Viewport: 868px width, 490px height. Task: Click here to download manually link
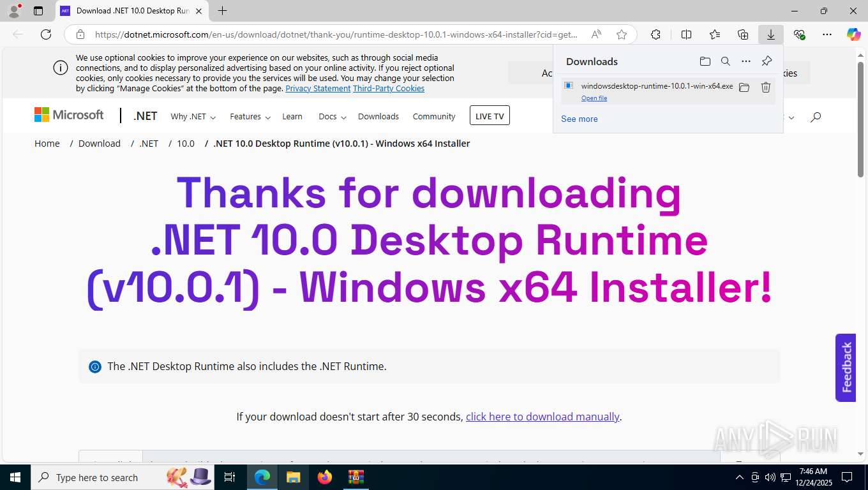point(542,417)
